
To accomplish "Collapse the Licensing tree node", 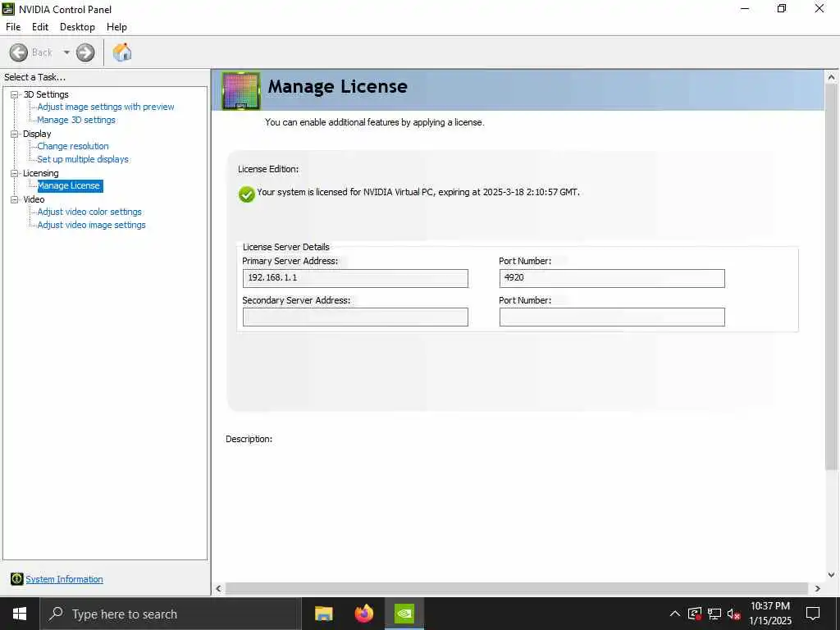I will click(15, 173).
